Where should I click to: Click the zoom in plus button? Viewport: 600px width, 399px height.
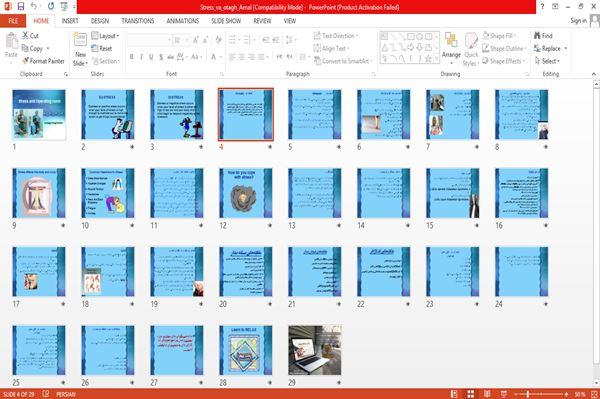coord(566,394)
